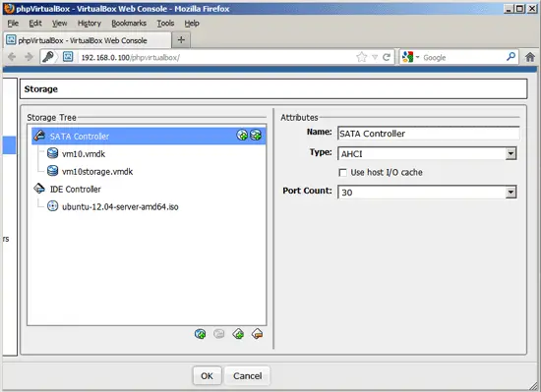
Task: Click the CD icon beside ubuntu-12.04-server-amd64.iso
Action: (x=52, y=206)
